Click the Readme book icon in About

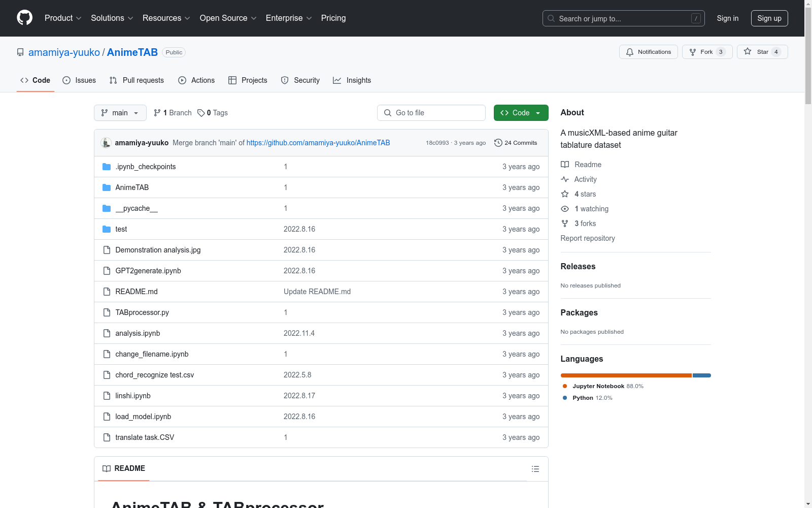coord(565,165)
